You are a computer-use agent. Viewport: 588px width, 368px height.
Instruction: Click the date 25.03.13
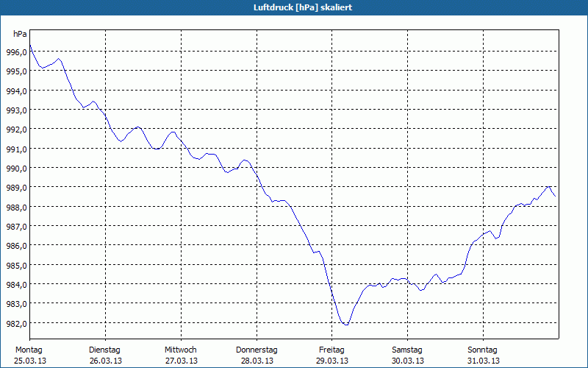coord(30,361)
